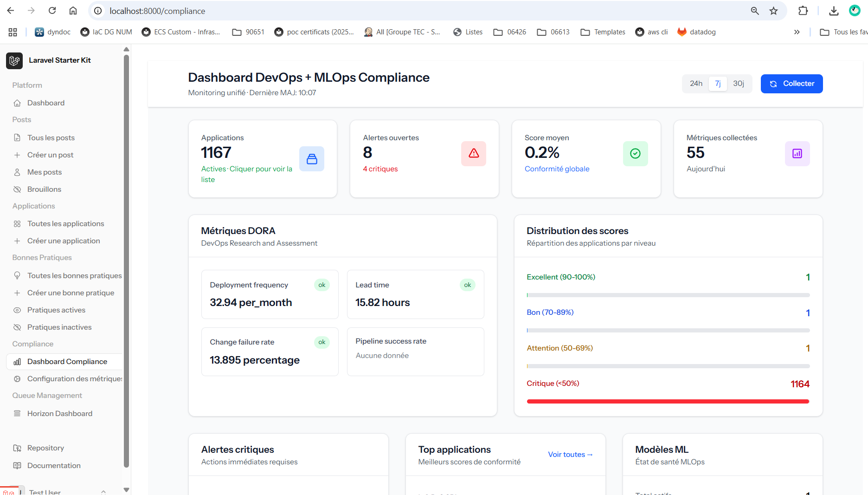
Task: Show more bookmarks with double chevron
Action: coord(797,32)
